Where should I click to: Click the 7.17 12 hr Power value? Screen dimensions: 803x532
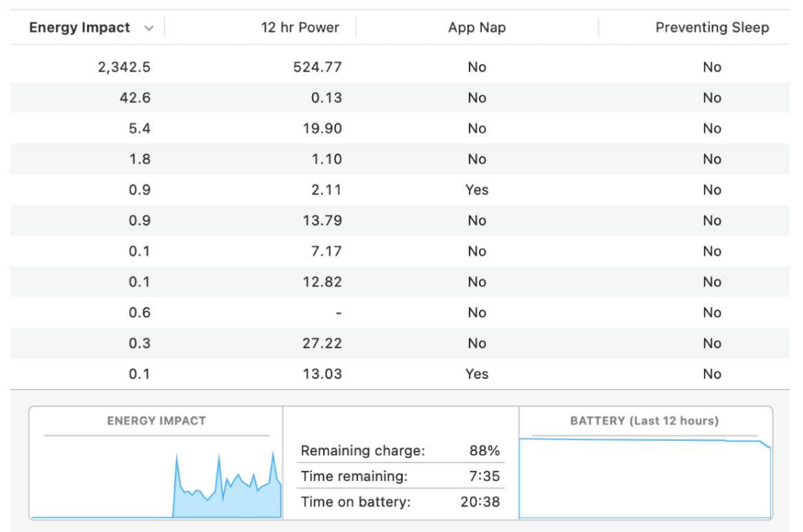(328, 252)
